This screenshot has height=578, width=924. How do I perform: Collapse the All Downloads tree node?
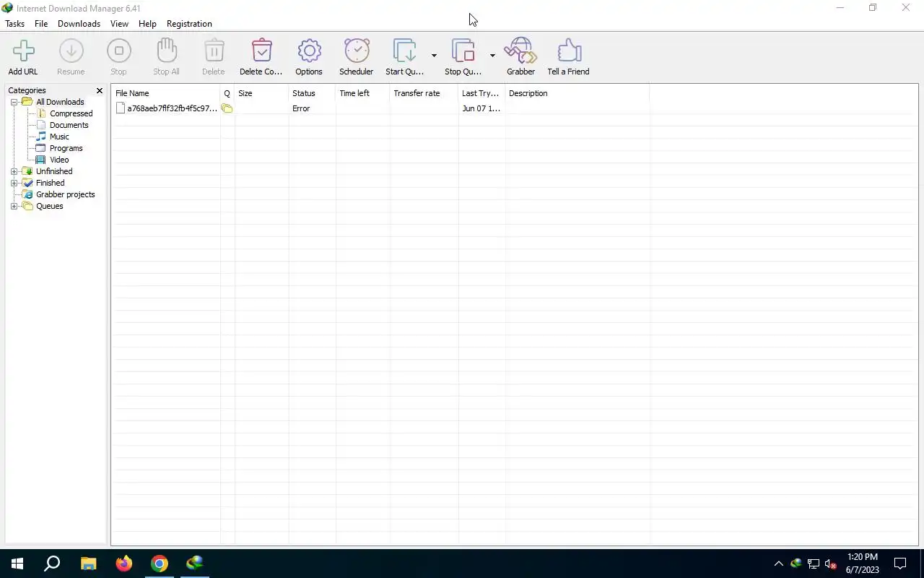tap(14, 102)
